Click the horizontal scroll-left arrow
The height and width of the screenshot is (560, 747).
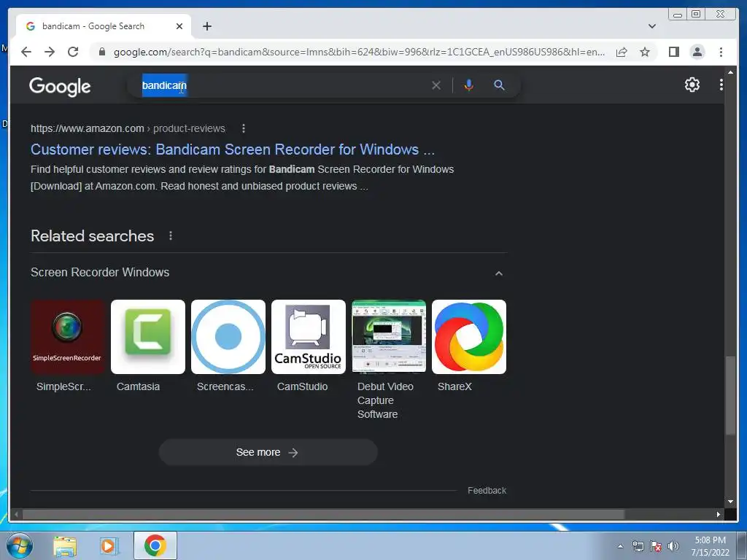click(16, 514)
